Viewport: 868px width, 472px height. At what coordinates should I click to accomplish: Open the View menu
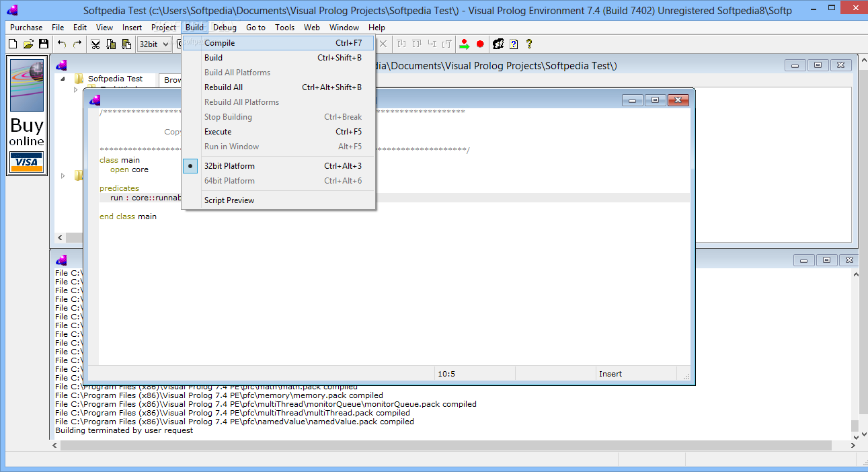[104, 28]
